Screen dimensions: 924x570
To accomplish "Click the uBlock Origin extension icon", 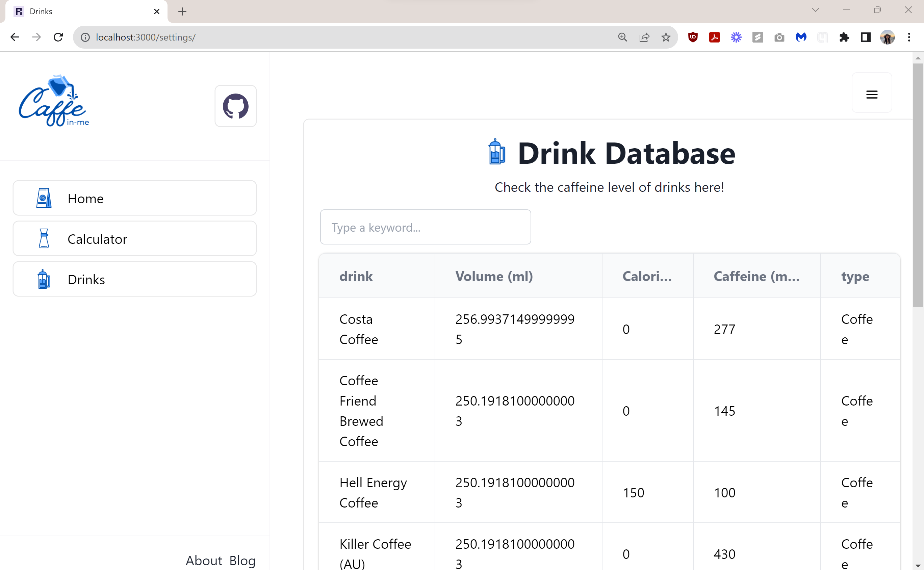I will tap(693, 37).
